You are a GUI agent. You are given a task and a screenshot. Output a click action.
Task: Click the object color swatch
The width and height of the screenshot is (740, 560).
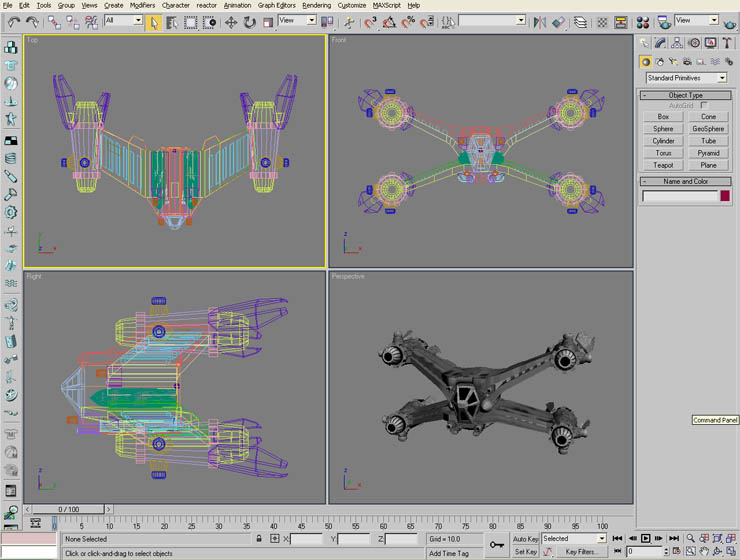[725, 196]
